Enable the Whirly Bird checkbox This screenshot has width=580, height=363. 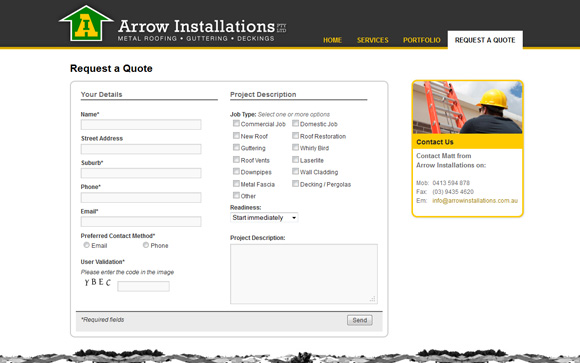296,147
